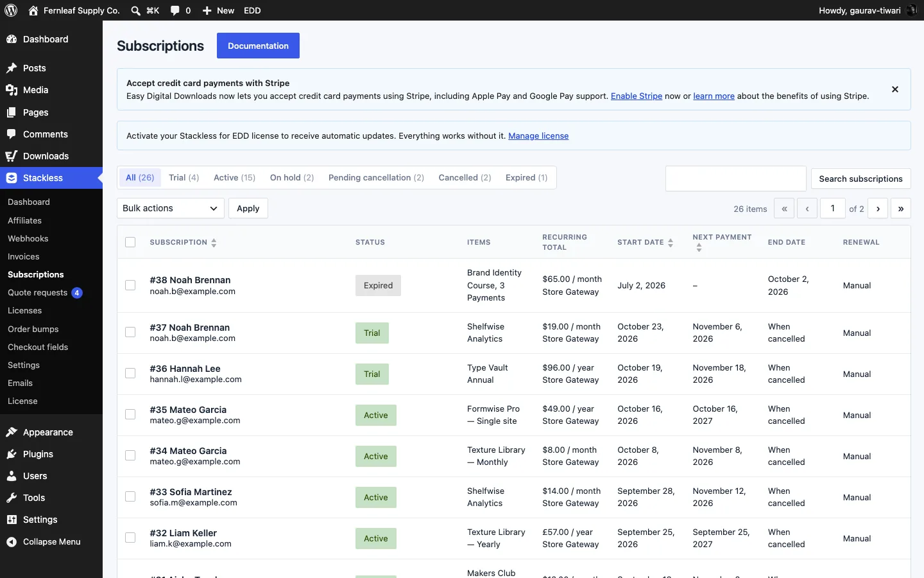Click the Stackless icon in sidebar

[12, 178]
